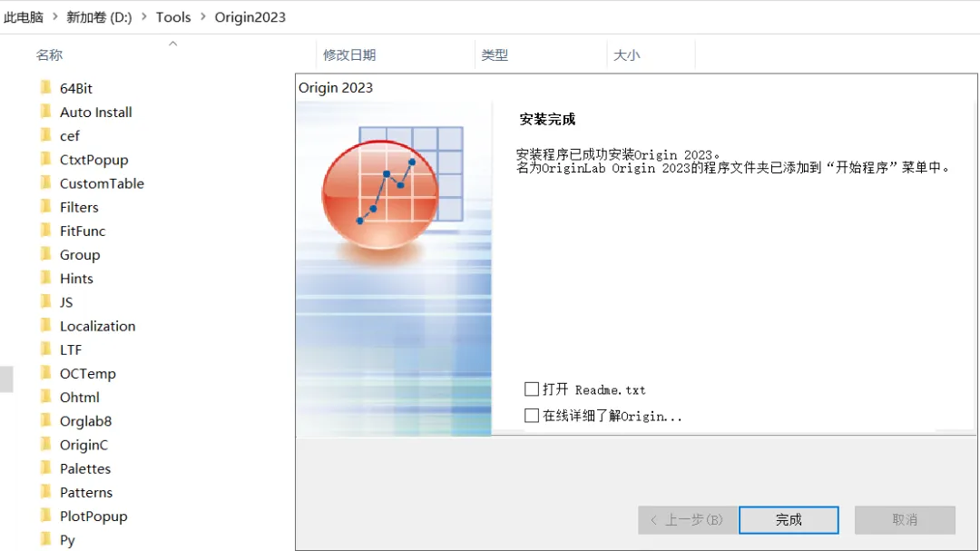Select the PlotPopup folder name

pyautogui.click(x=93, y=516)
